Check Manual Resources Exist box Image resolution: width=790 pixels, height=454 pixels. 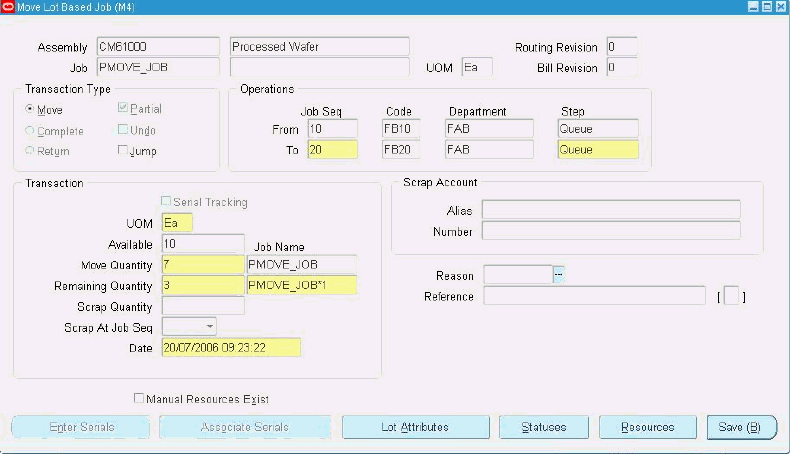pyautogui.click(x=139, y=398)
